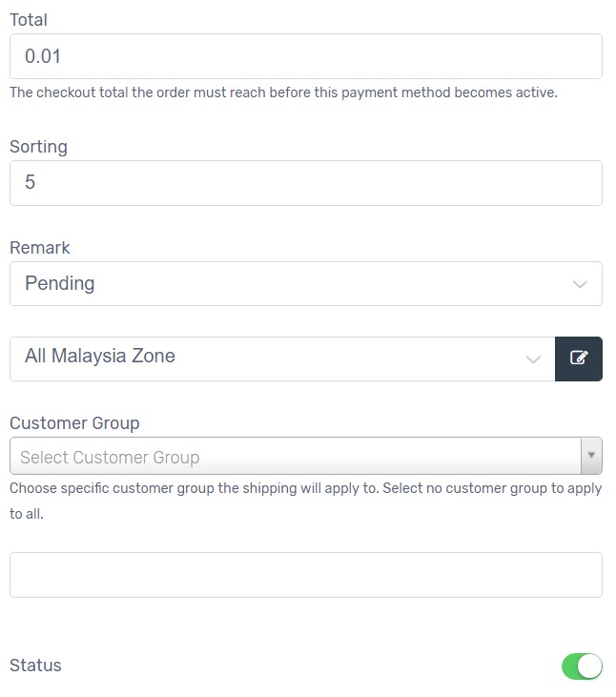
Task: Click the chevron arrow in Remark selector
Action: 580,284
